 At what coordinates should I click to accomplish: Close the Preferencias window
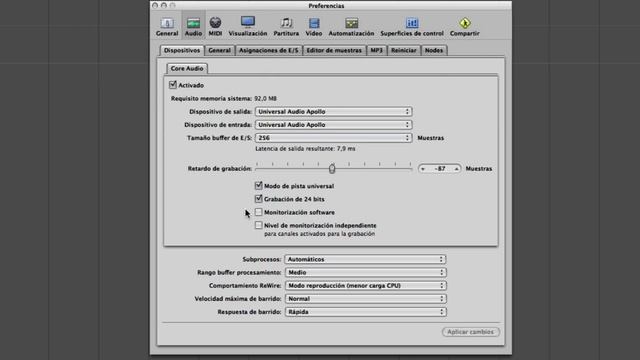pyautogui.click(x=155, y=5)
